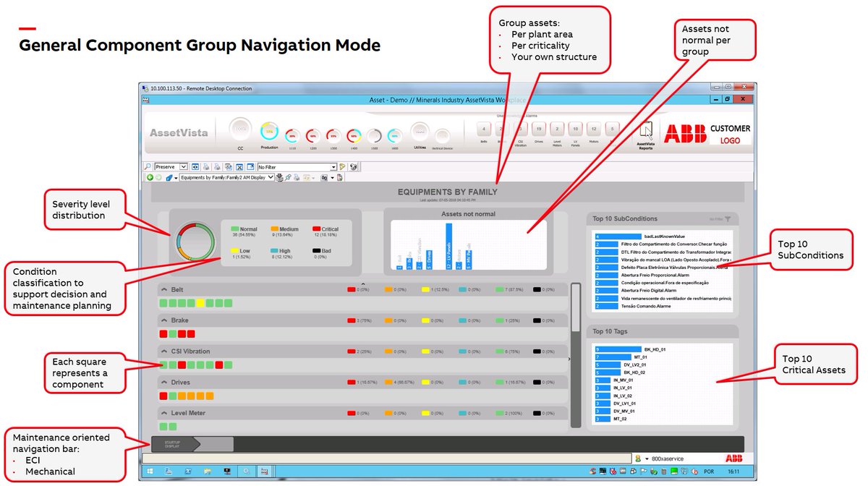Click the Top 10 SubConditions filter icon
Viewport: 868px width, 486px height.
[x=728, y=218]
